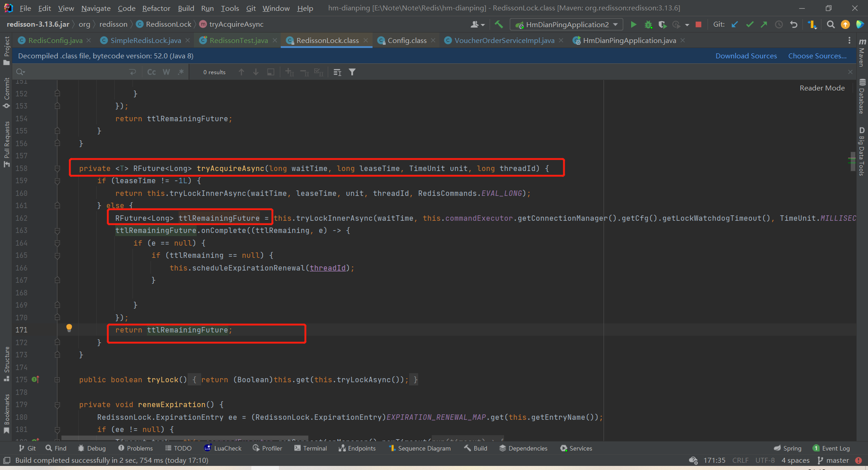Image resolution: width=868 pixels, height=470 pixels.
Task: Collapse the tryAcquireAsync method fold at line 158
Action: [57, 168]
